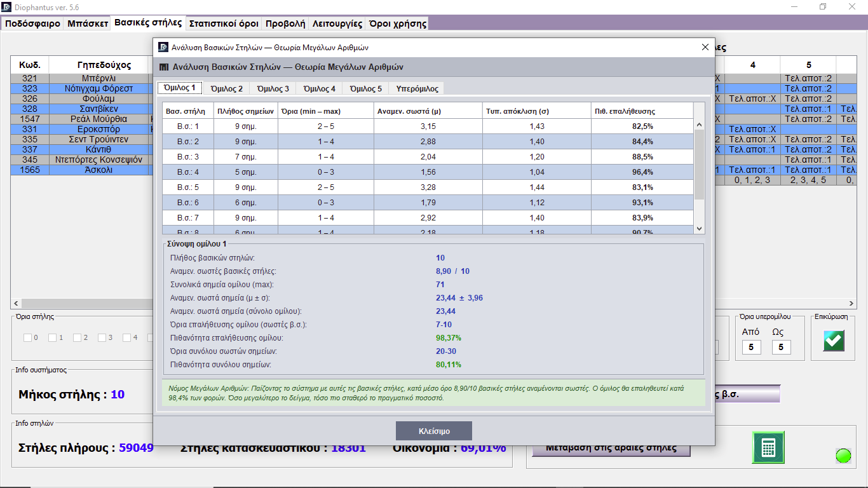Image resolution: width=868 pixels, height=488 pixels.
Task: Tick the 2 checkbox in Όρια στήλης
Action: coord(78,337)
